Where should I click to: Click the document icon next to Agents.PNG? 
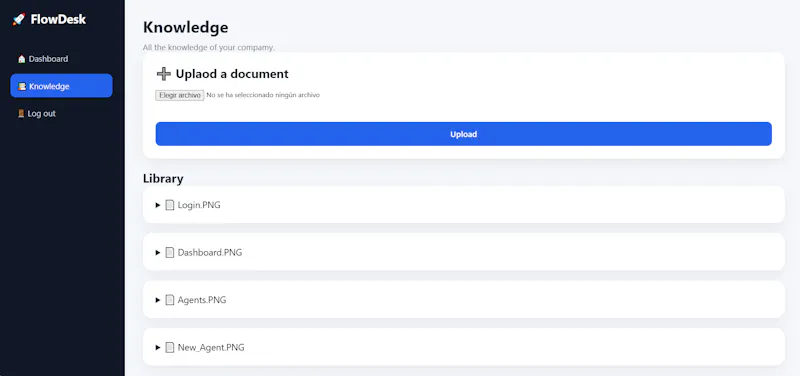[170, 300]
